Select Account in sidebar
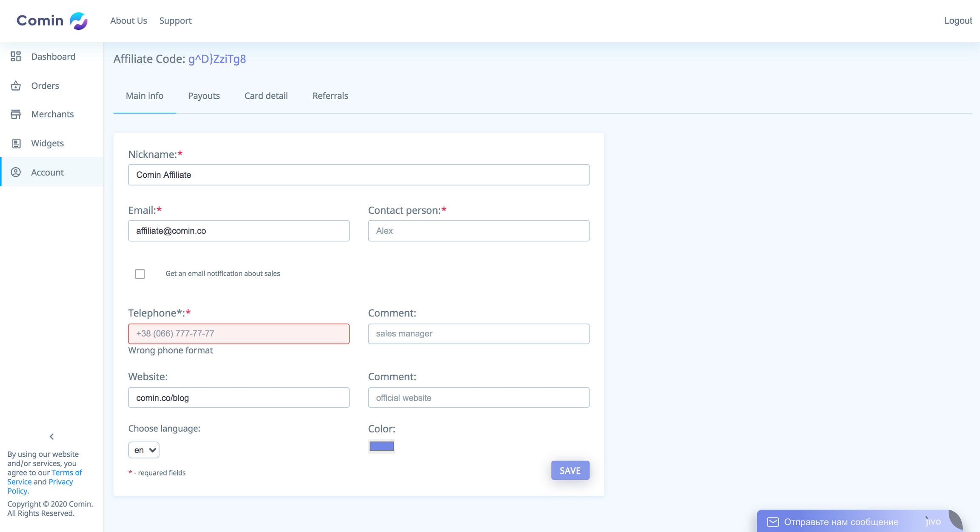Viewport: 980px width, 532px height. (52, 172)
